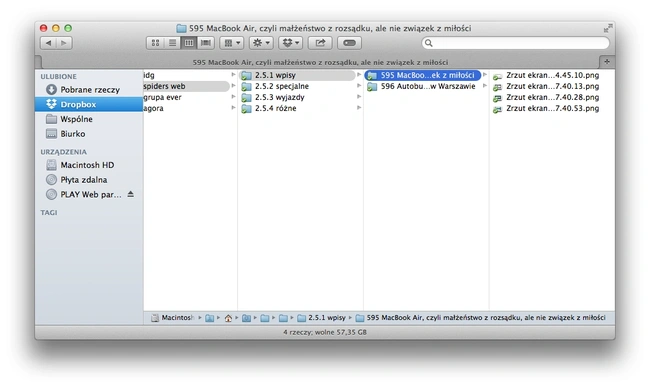The image size is (650, 388).
Task: Select file Zrzut ekran…4.45.10.png
Action: click(552, 75)
